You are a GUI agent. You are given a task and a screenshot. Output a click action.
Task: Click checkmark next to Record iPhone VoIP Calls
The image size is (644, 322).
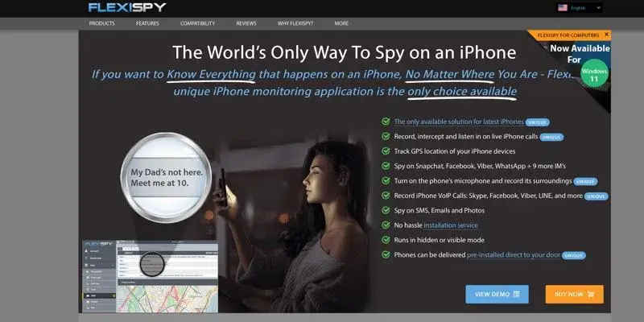pyautogui.click(x=386, y=196)
